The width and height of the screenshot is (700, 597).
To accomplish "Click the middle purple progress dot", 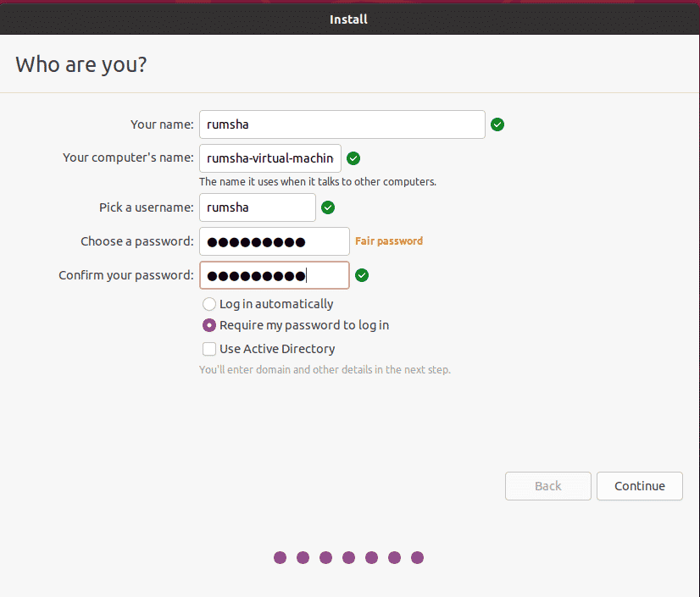I will 348,558.
